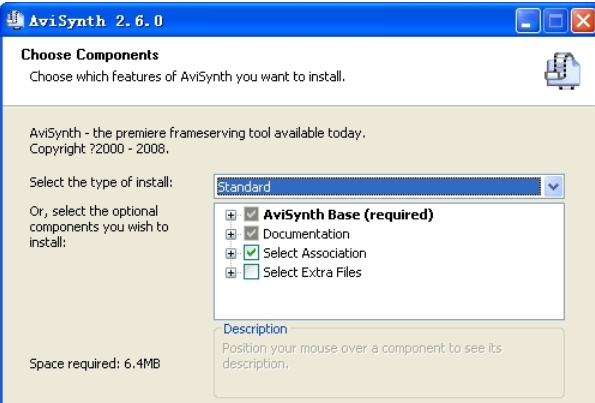The width and height of the screenshot is (595, 403).
Task: Uncheck the Select Association checkbox
Action: click(251, 253)
